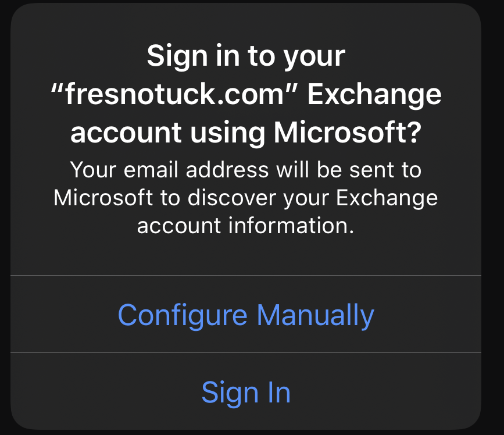Image resolution: width=504 pixels, height=435 pixels.
Task: Click the "account information." description line
Action: [246, 225]
